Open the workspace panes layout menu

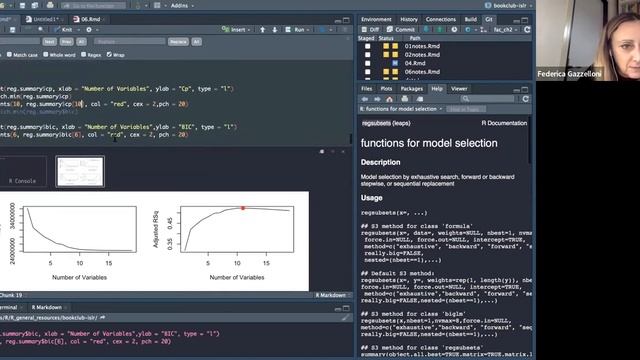coord(159,6)
